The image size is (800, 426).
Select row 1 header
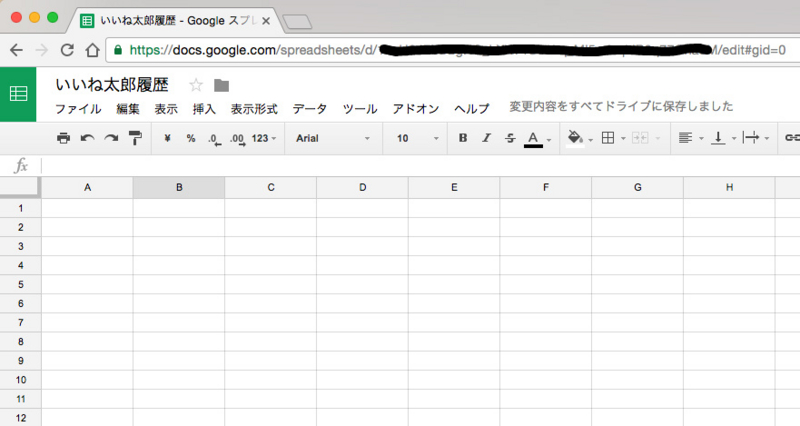pyautogui.click(x=20, y=208)
